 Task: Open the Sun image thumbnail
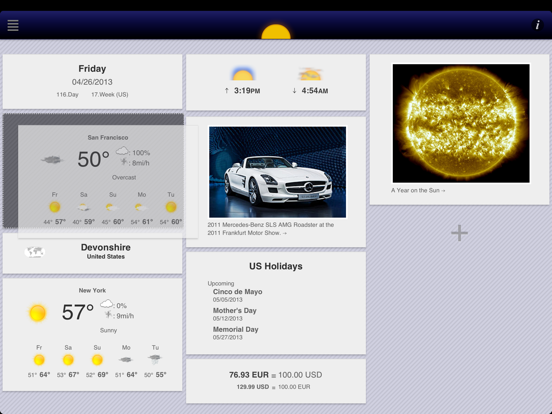(461, 123)
